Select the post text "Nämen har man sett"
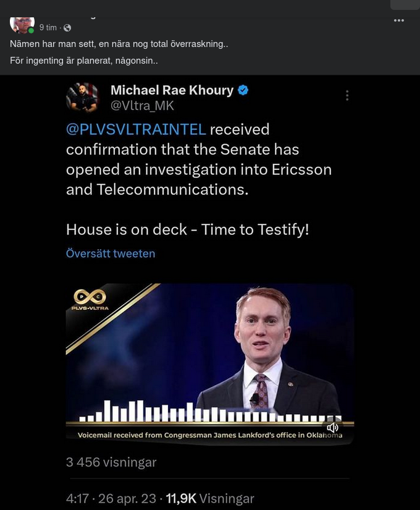 [x=57, y=44]
